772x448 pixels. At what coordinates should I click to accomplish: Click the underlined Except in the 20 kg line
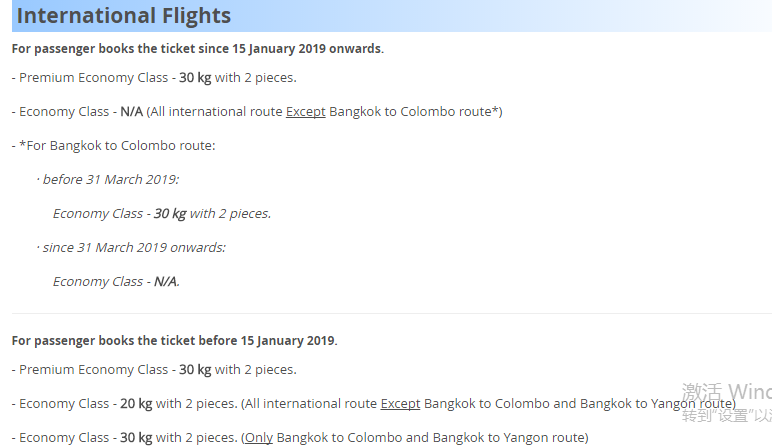pos(400,404)
